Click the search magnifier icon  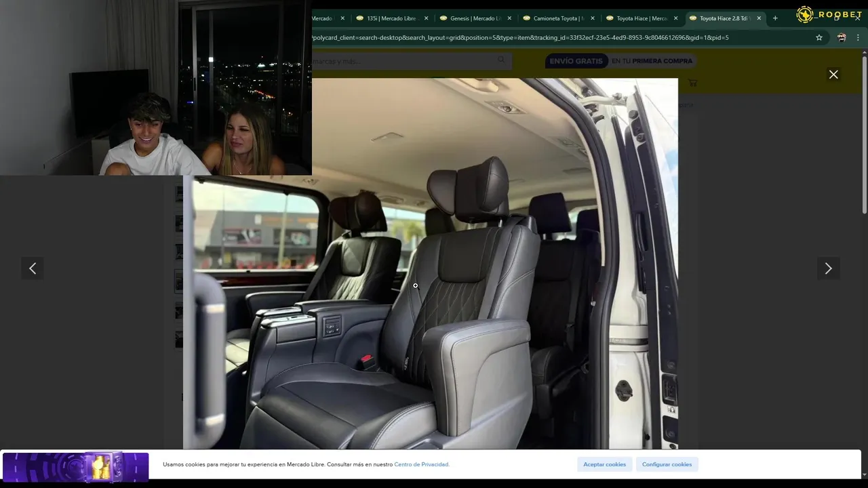pos(502,60)
